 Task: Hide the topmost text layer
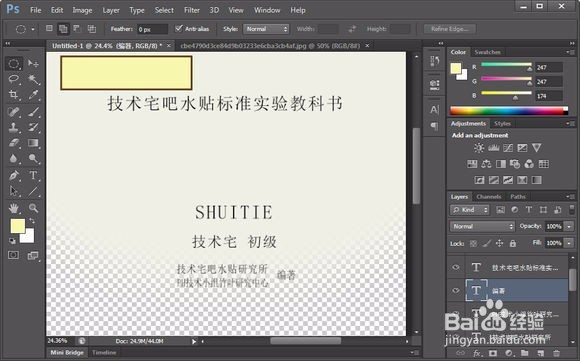coord(456,267)
